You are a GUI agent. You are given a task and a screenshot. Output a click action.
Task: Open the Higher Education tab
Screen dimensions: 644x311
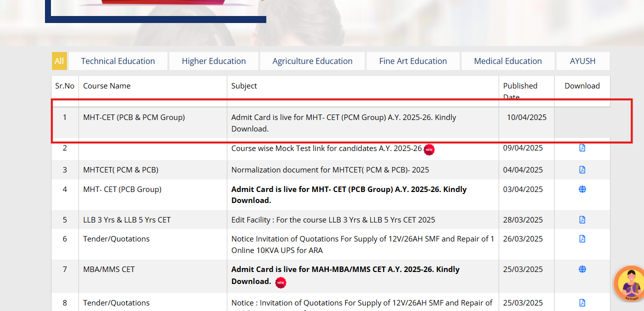[x=213, y=60]
